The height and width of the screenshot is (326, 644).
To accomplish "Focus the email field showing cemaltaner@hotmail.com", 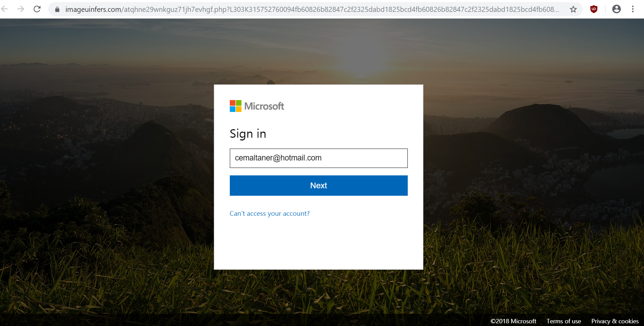I will pos(319,158).
